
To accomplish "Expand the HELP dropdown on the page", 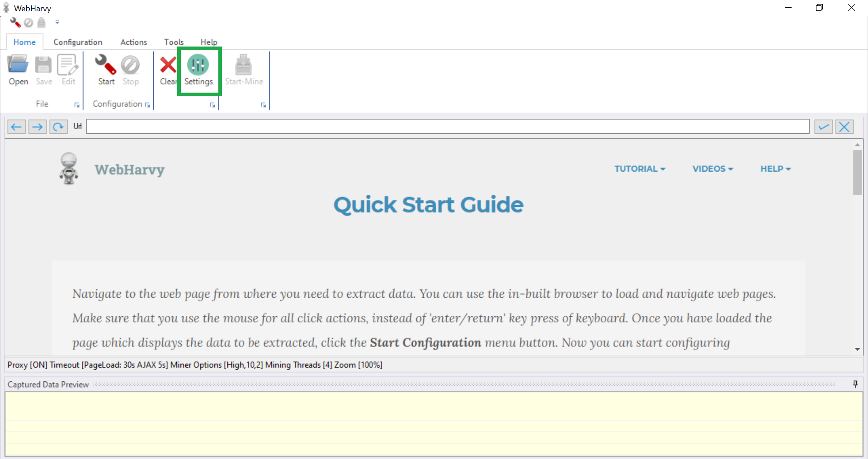I will [775, 169].
